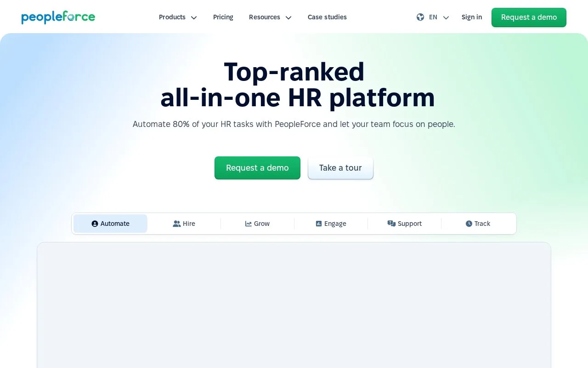Click Sign in link
The height and width of the screenshot is (368, 588).
click(472, 17)
